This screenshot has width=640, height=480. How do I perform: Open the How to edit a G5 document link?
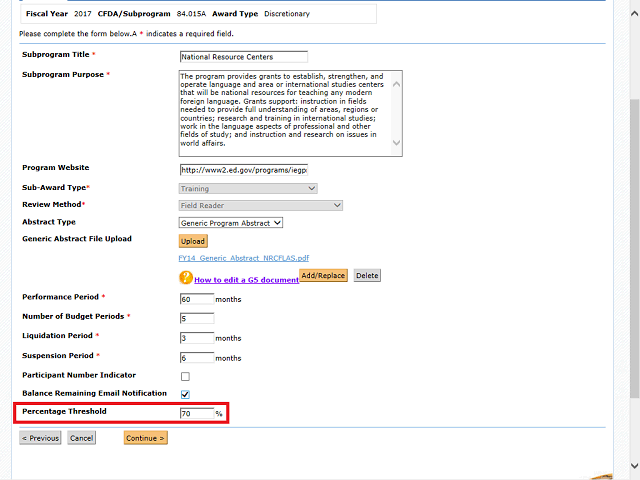point(246,280)
